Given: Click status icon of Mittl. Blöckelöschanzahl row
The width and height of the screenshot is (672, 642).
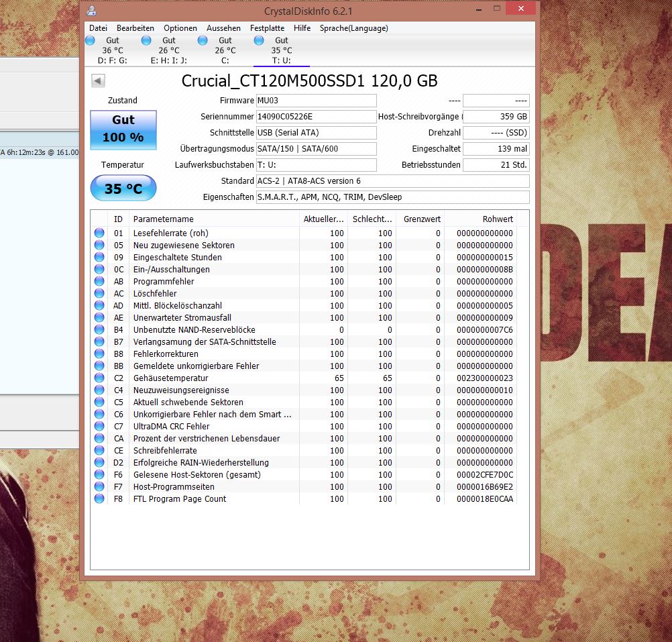Looking at the screenshot, I should coord(99,305).
